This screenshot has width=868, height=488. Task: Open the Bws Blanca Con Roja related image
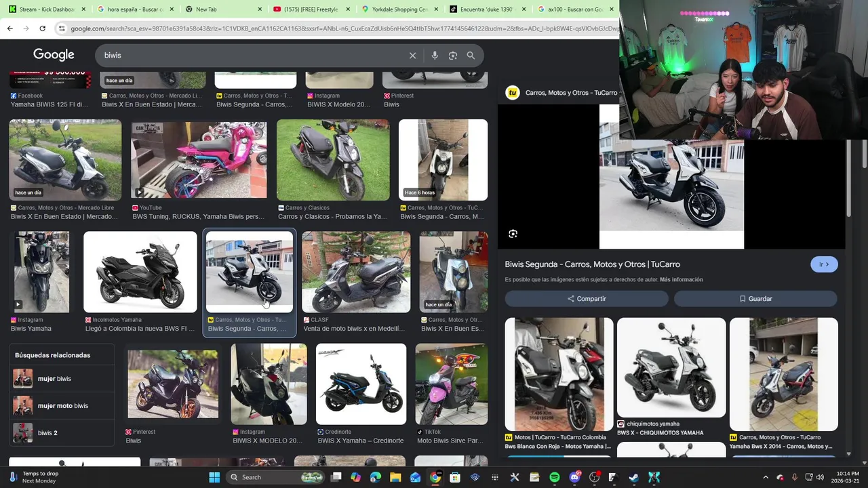click(559, 374)
